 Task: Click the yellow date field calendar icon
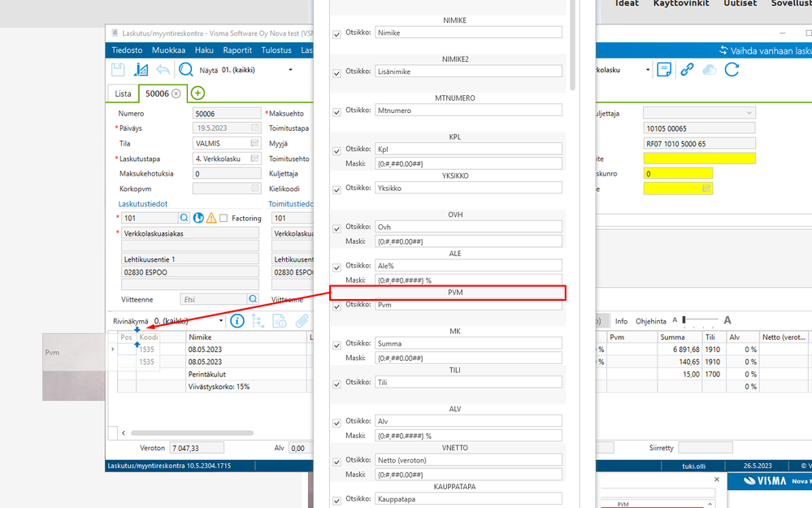[706, 189]
